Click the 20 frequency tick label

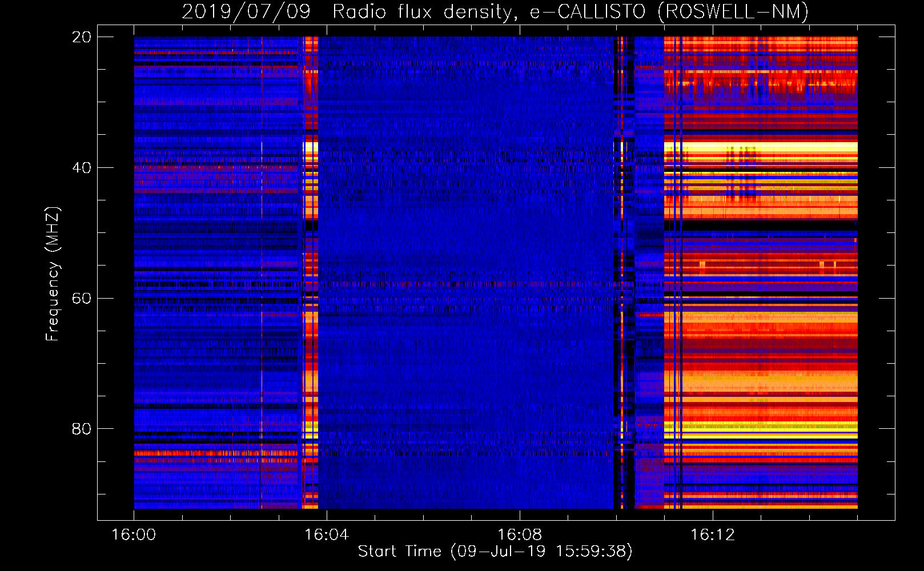click(x=81, y=37)
